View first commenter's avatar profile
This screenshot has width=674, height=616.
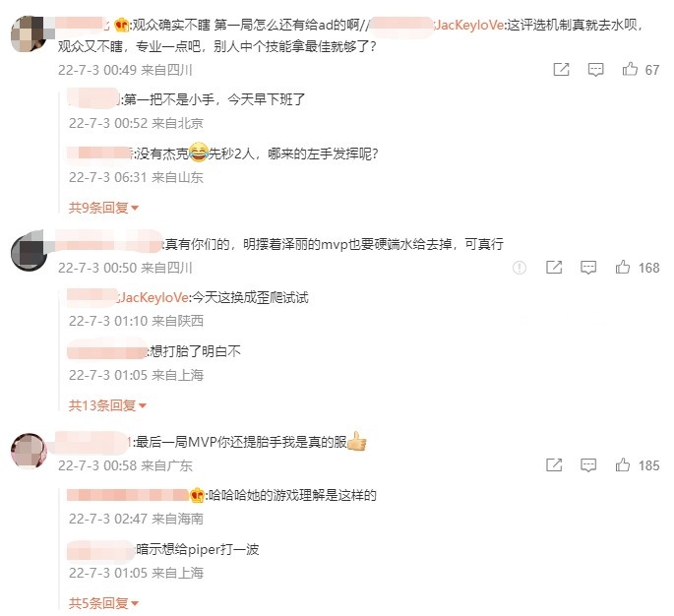point(29,34)
